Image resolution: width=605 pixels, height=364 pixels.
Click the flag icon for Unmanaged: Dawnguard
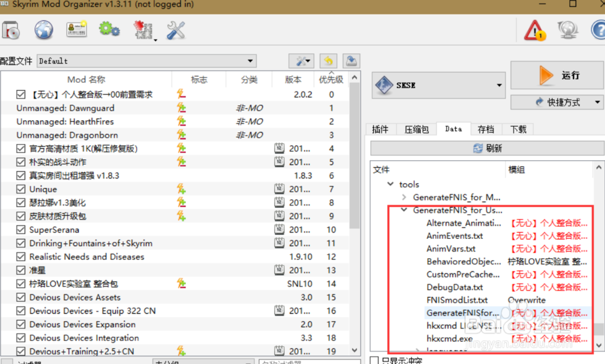(x=181, y=108)
